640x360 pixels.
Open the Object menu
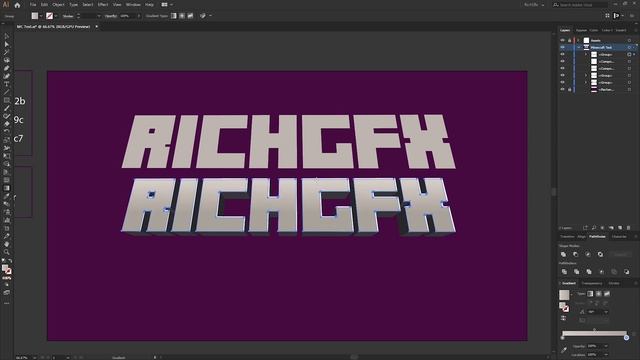[x=58, y=4]
